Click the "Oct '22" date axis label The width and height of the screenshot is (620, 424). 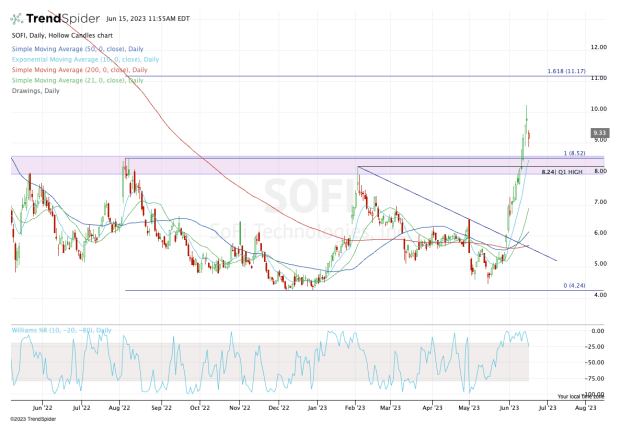200,408
